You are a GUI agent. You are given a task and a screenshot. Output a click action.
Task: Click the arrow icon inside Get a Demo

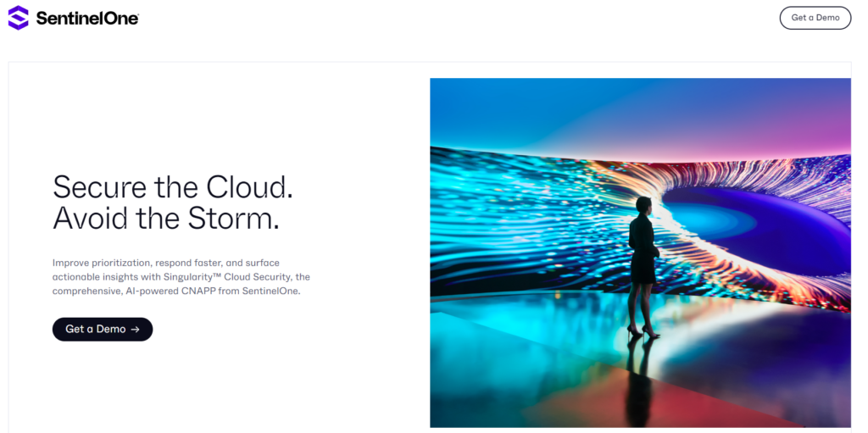(136, 329)
